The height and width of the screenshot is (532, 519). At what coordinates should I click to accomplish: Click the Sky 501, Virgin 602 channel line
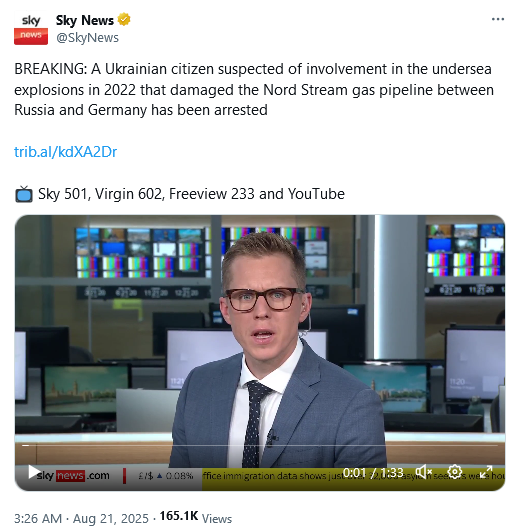(191, 194)
